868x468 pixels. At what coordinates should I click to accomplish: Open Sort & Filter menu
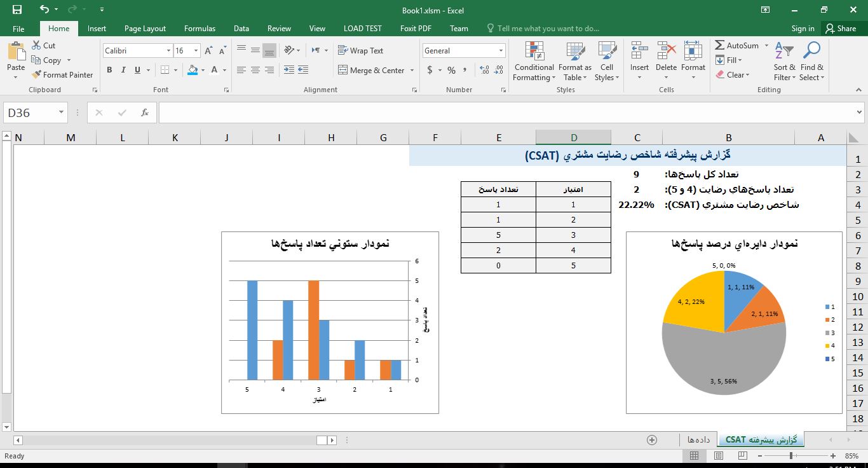click(x=785, y=62)
